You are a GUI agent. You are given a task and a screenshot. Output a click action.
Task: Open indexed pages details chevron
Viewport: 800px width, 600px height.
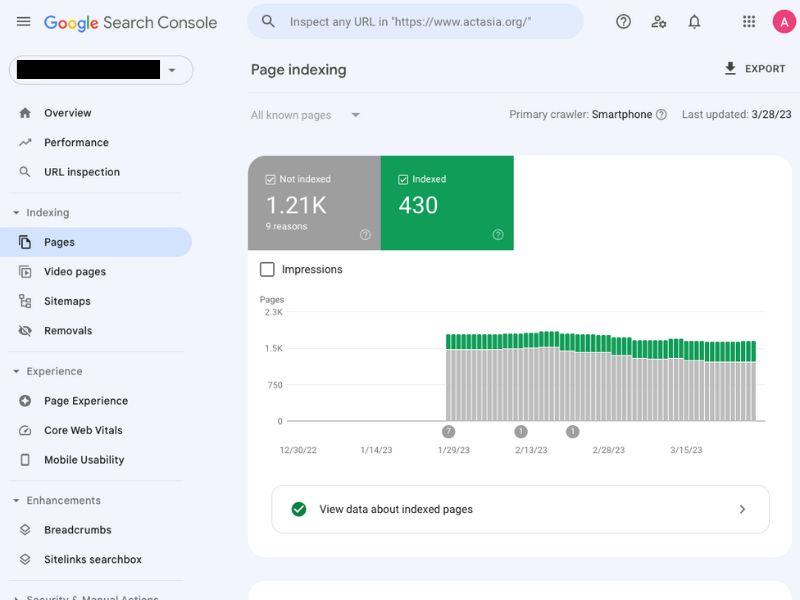pos(742,509)
